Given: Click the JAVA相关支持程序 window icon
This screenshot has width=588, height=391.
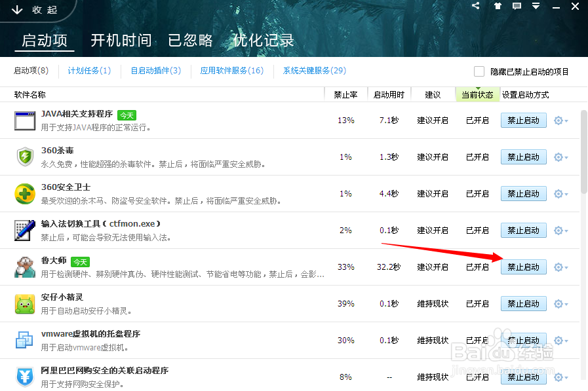Looking at the screenshot, I should pos(25,121).
